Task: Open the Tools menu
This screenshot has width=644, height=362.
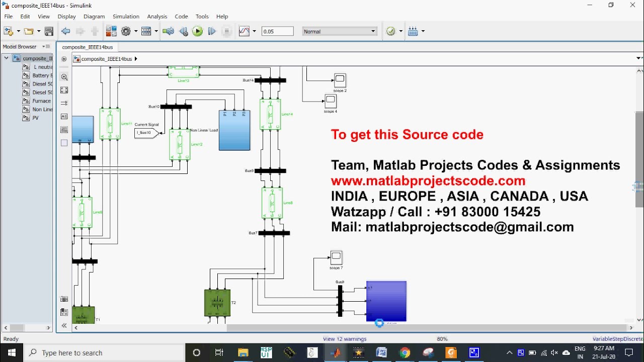Action: pyautogui.click(x=202, y=17)
